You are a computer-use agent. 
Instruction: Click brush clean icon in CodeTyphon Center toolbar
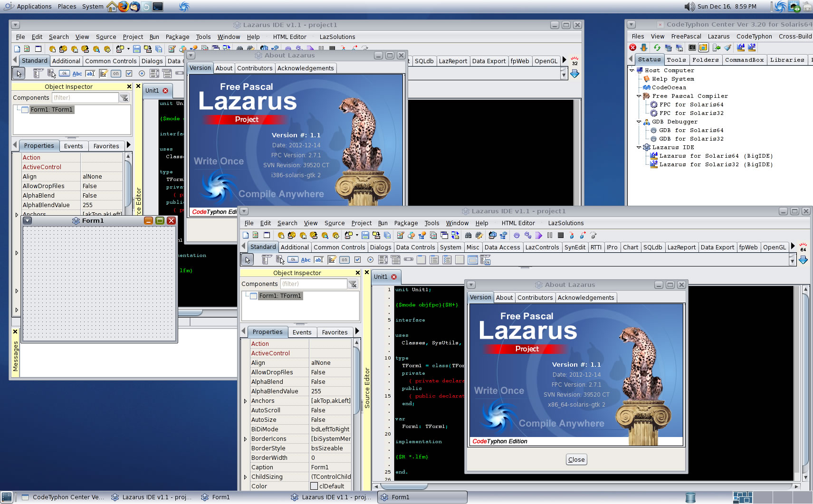[728, 48]
